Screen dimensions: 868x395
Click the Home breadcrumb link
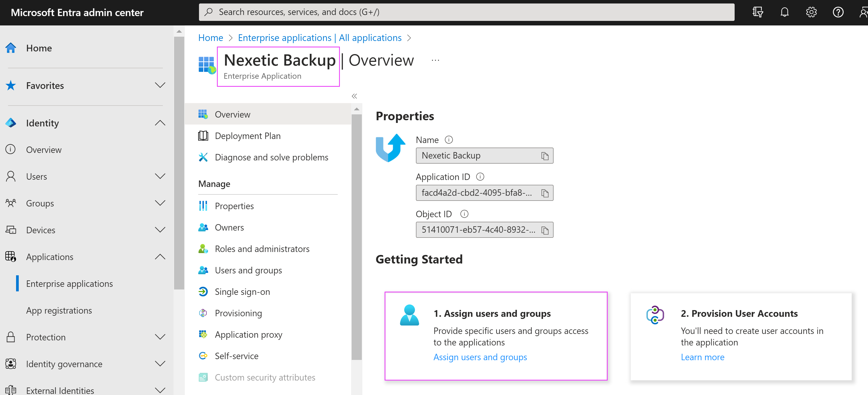coord(211,38)
